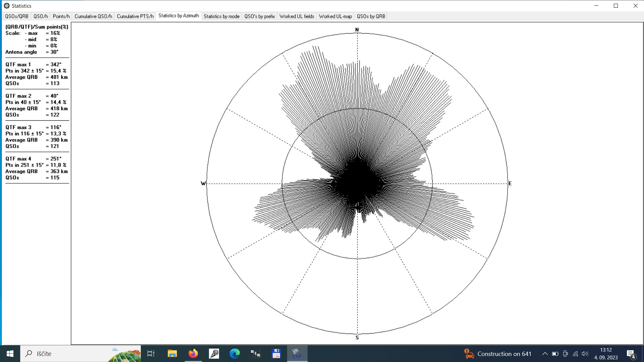Image resolution: width=644 pixels, height=362 pixels.
Task: Open Firefox from the taskbar
Action: click(x=193, y=354)
